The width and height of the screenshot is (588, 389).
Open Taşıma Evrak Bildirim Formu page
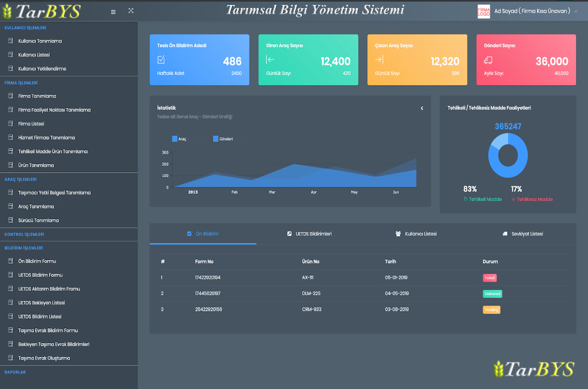[48, 330]
